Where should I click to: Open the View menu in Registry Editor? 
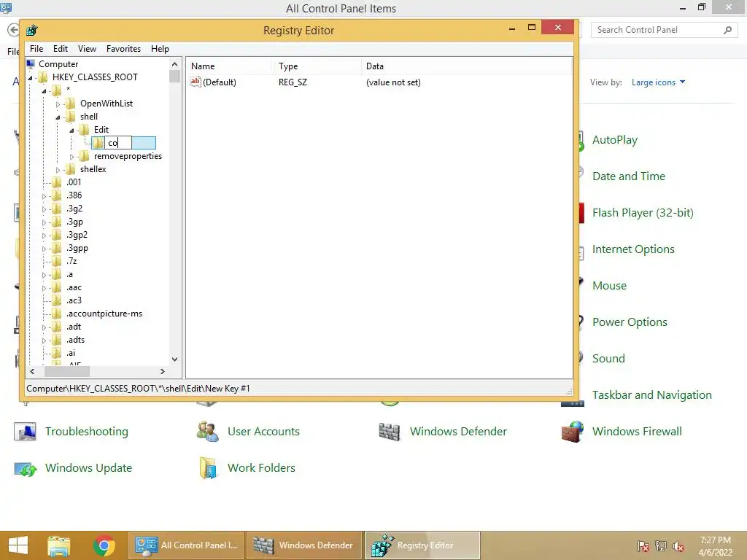(88, 49)
